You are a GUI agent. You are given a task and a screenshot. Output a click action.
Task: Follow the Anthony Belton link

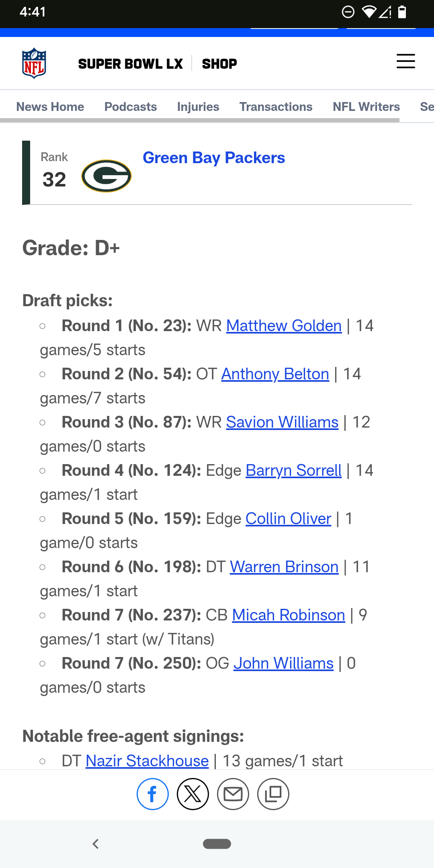275,374
